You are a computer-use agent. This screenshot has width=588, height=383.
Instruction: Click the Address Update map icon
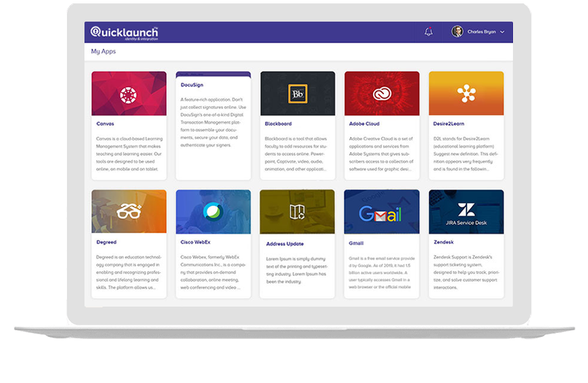(x=297, y=212)
